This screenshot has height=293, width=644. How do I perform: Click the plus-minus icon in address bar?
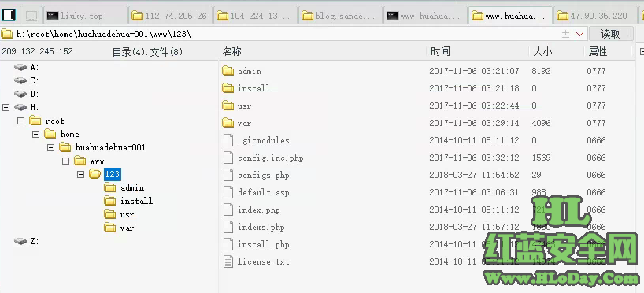[x=565, y=34]
